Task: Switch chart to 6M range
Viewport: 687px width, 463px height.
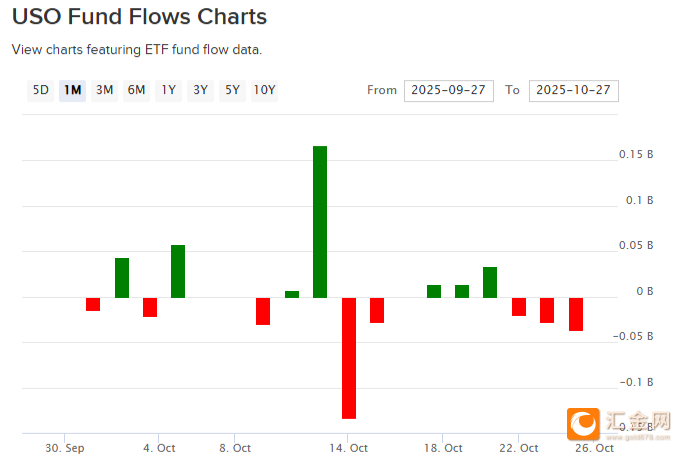Action: [136, 90]
